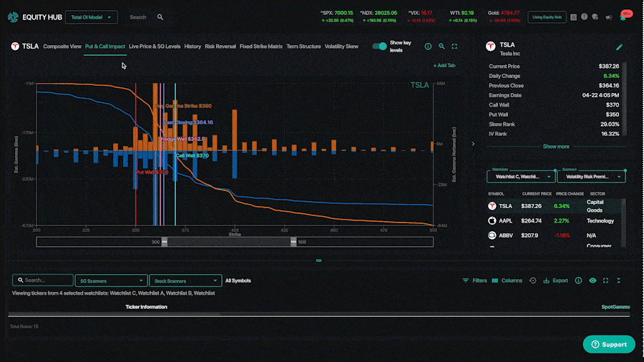Open Fixed Strike Matrix tab
Screen dimensions: 644x362
260,47
